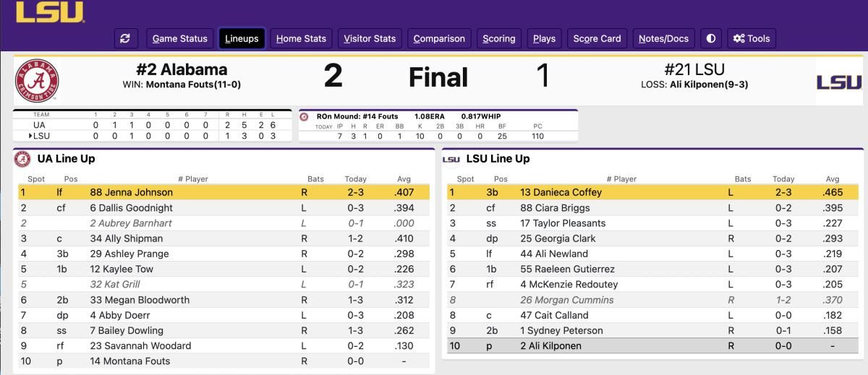Show the Plays view

(x=544, y=38)
